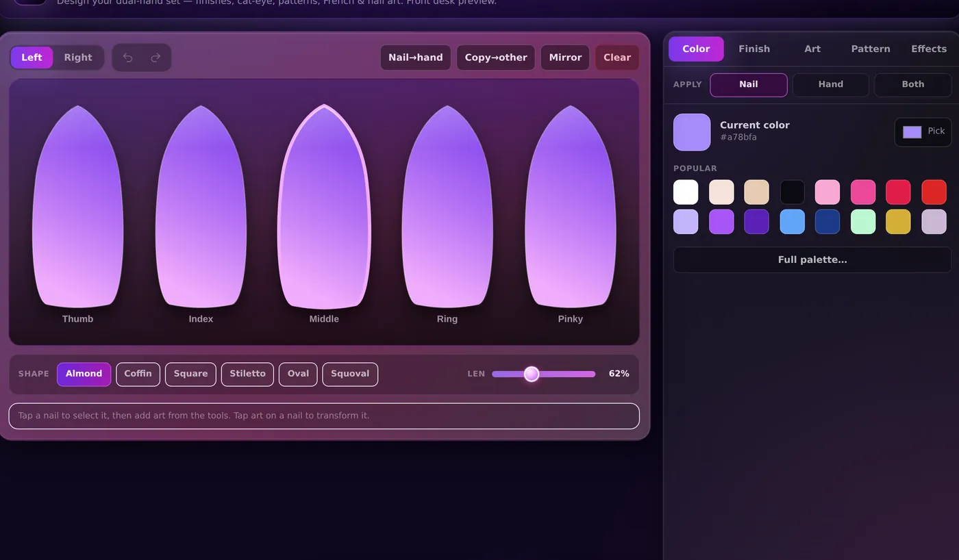This screenshot has height=560, width=959.
Task: Select the Middle nail
Action: pyautogui.click(x=324, y=207)
